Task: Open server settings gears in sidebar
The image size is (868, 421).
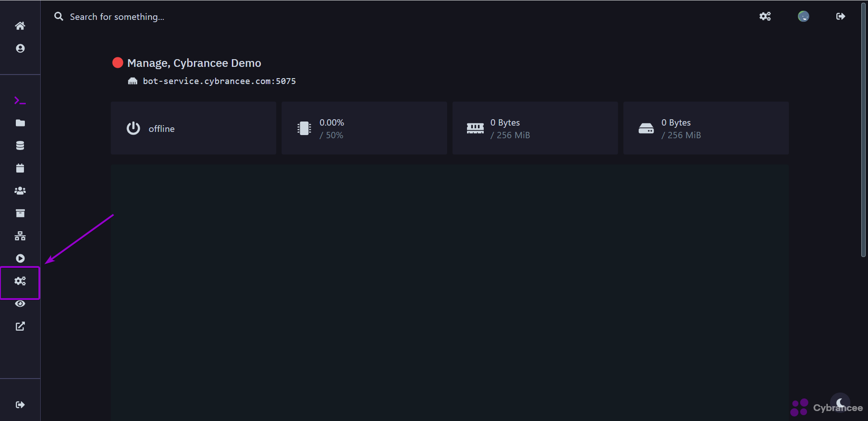Action: point(20,281)
